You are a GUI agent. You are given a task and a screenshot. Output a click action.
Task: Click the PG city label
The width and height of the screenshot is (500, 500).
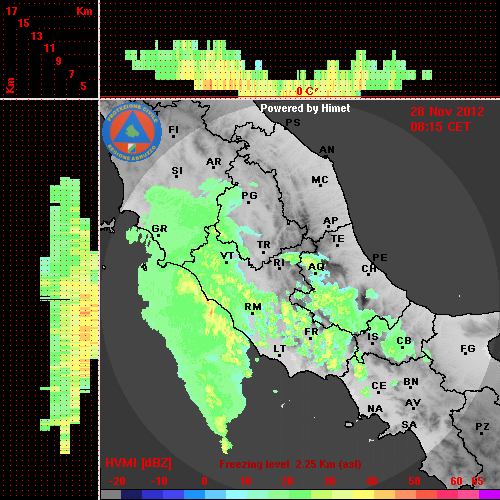(250, 195)
